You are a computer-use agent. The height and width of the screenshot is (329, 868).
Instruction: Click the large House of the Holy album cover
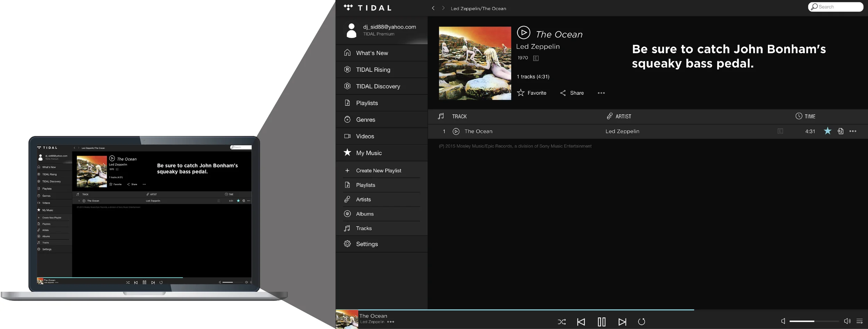(475, 63)
